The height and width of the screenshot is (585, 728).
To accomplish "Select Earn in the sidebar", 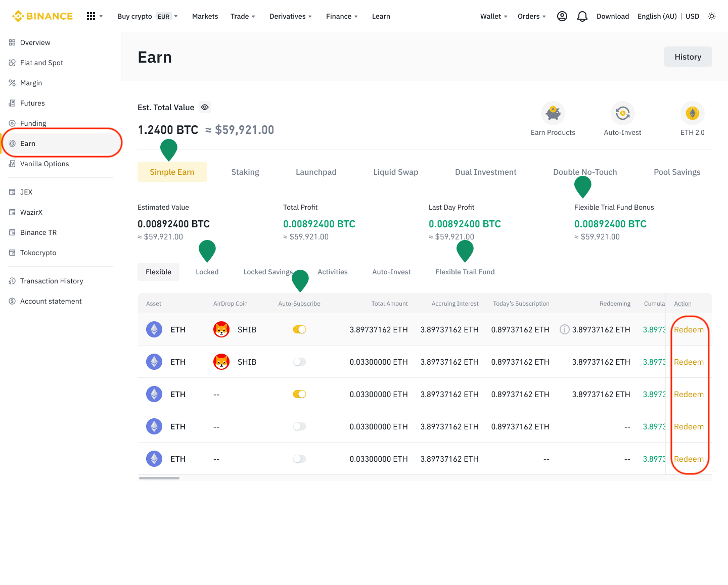I will pyautogui.click(x=61, y=143).
